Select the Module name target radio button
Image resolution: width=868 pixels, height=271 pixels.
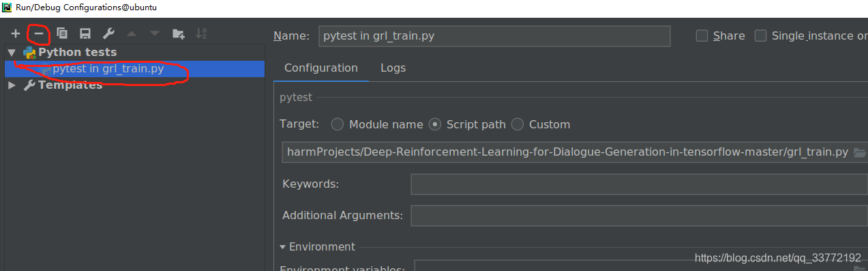(x=337, y=124)
